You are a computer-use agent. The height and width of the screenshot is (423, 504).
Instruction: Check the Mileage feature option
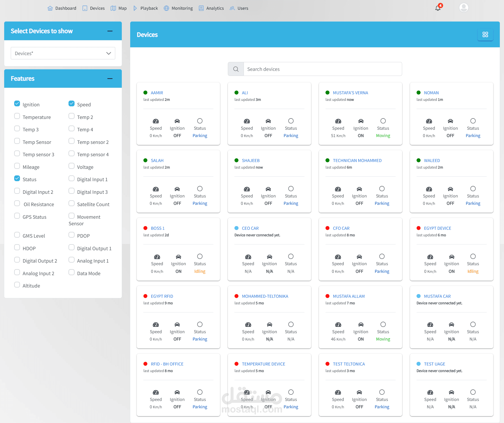17,166
